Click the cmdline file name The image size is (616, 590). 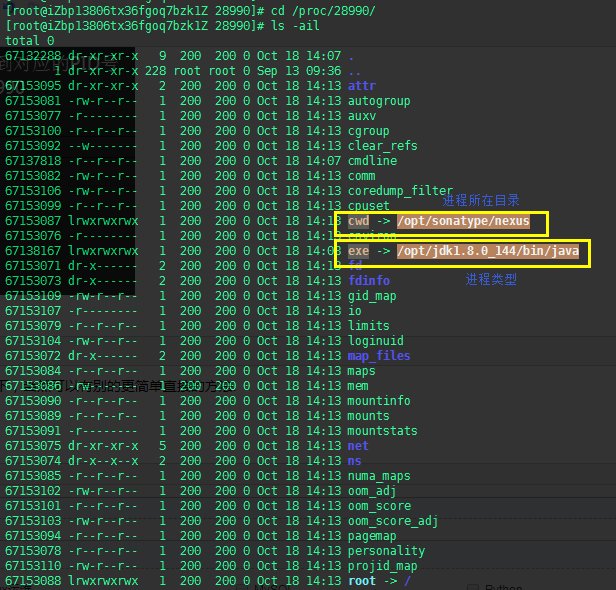pyautogui.click(x=372, y=161)
